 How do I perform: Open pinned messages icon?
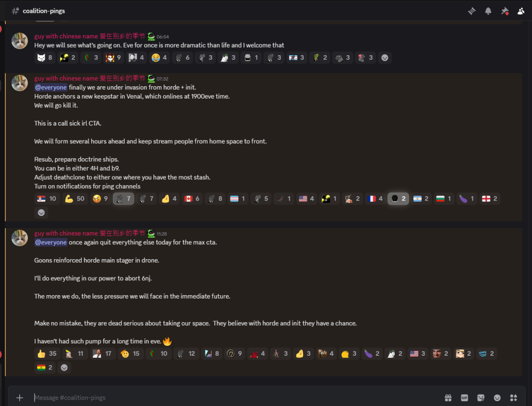(504, 11)
